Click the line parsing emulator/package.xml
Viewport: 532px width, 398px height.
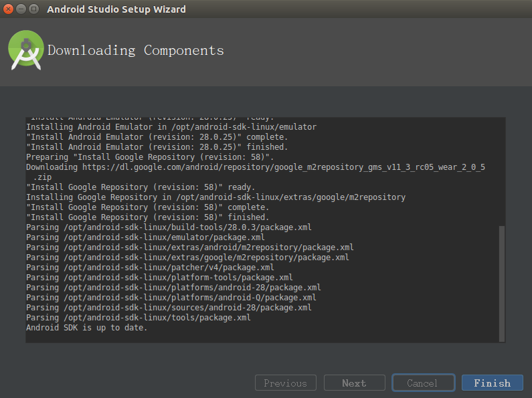click(x=145, y=237)
